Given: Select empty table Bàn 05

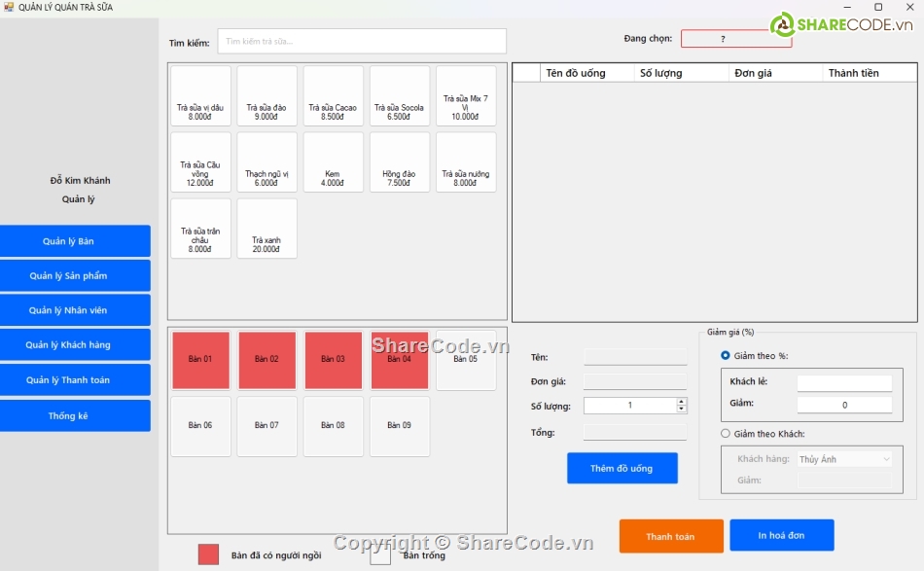Looking at the screenshot, I should coord(466,360).
